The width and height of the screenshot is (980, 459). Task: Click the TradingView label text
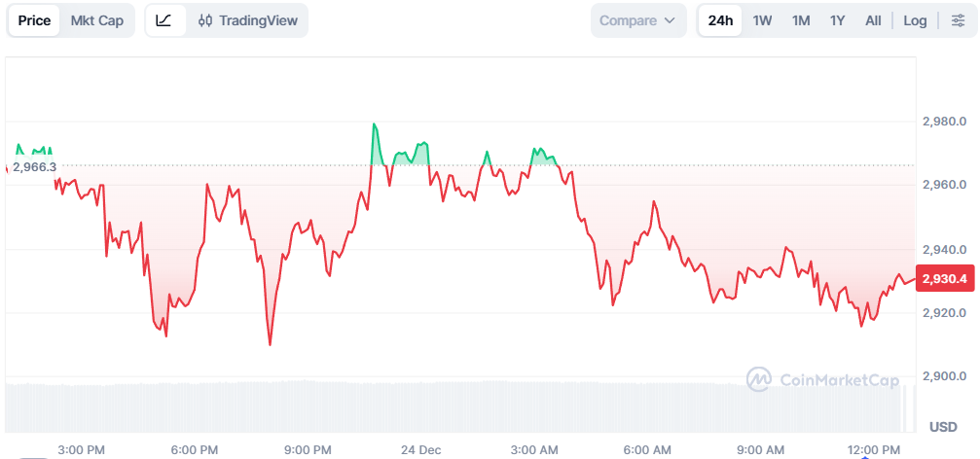click(258, 20)
